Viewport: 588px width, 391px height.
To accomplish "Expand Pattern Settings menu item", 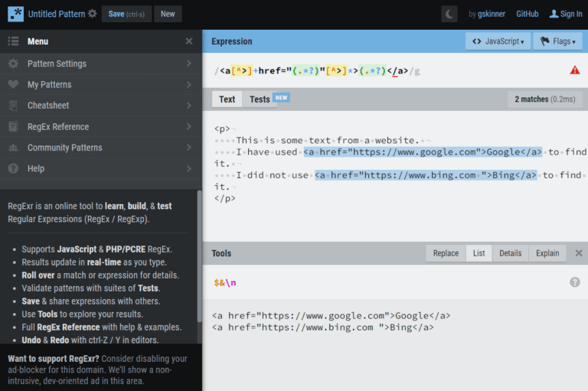I will [x=100, y=64].
